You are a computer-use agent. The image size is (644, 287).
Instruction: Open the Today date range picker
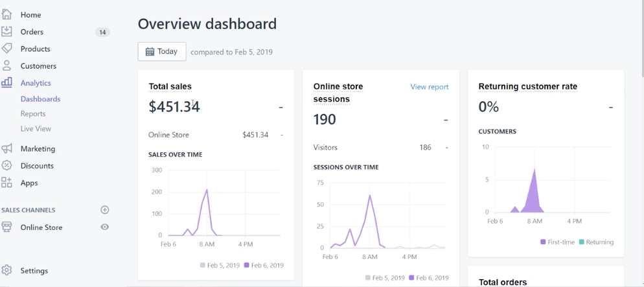point(162,52)
